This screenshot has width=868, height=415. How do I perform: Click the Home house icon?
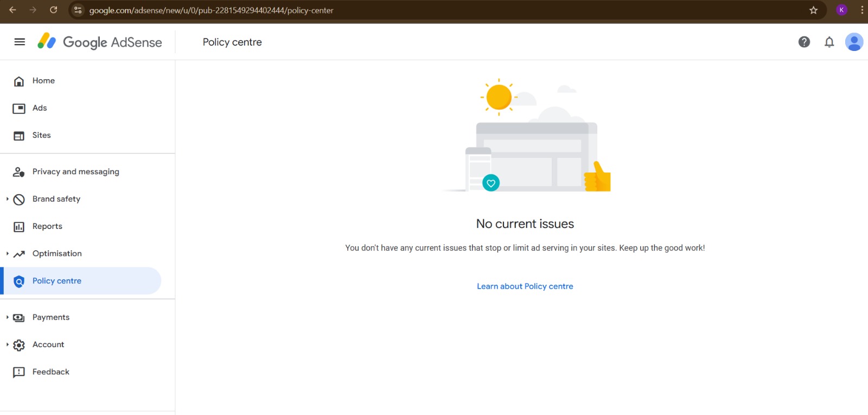[19, 81]
